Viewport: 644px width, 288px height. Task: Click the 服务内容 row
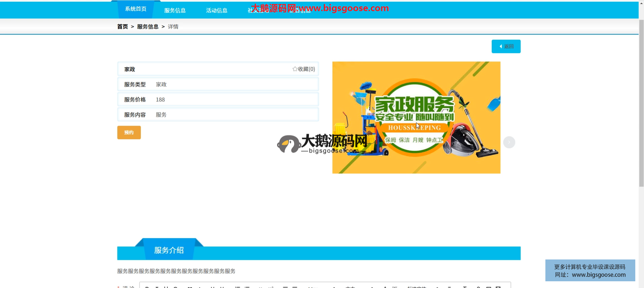pyautogui.click(x=218, y=115)
